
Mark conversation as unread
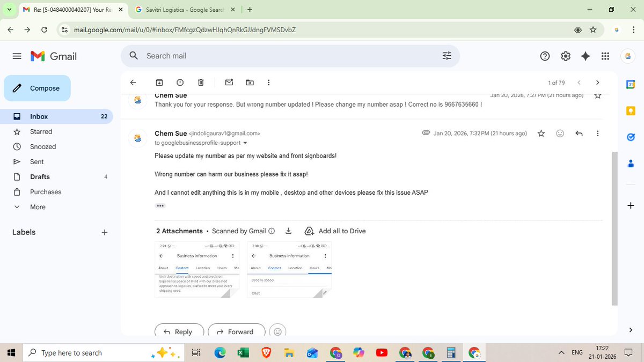(x=229, y=83)
